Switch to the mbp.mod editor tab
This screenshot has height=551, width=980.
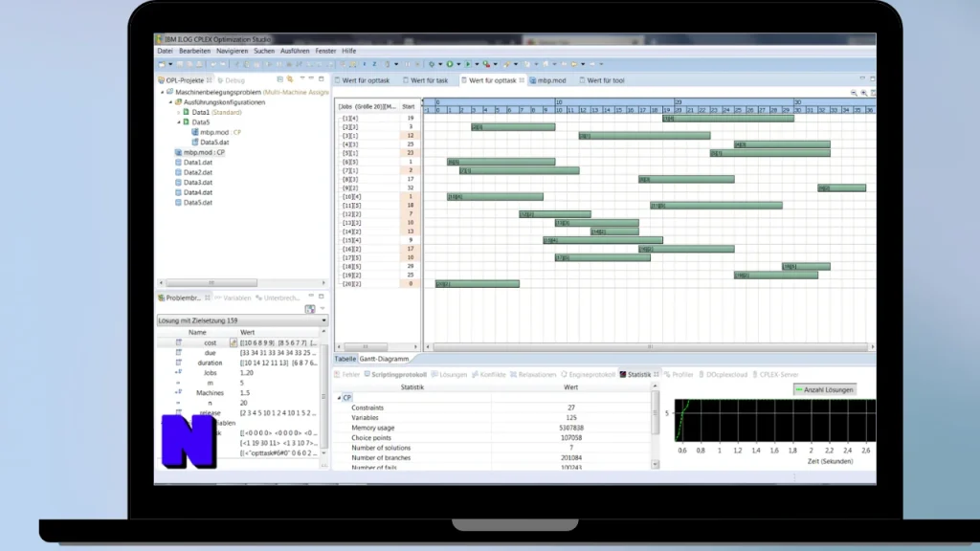click(x=547, y=80)
